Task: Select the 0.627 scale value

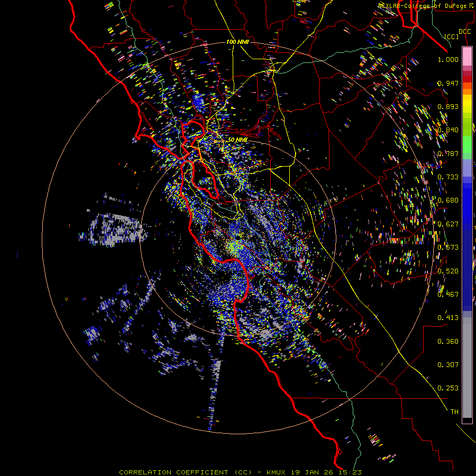Action: pyautogui.click(x=448, y=224)
